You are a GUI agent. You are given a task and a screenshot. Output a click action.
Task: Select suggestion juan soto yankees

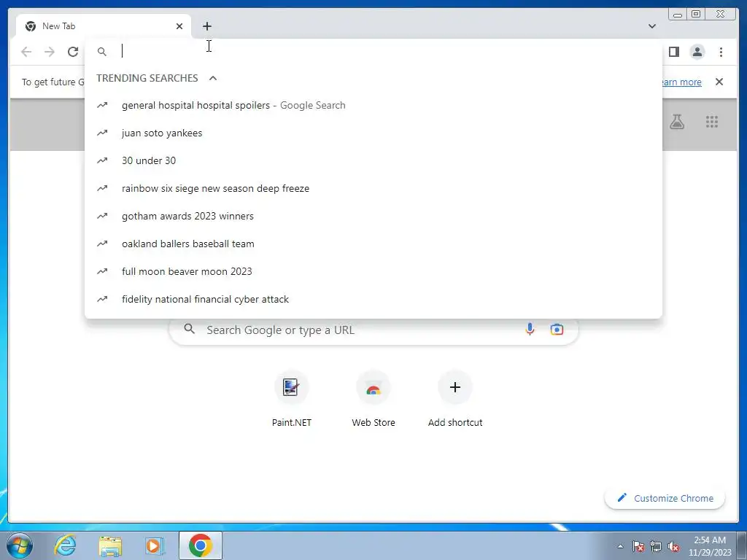[373, 133]
